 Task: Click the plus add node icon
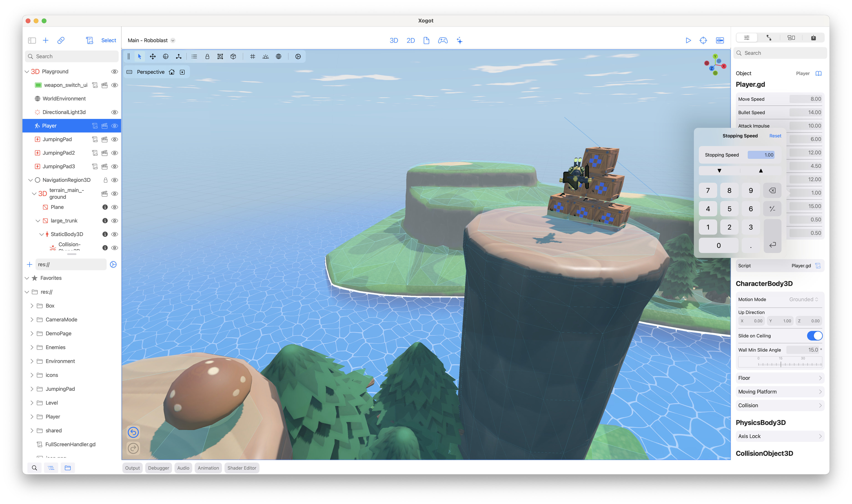click(x=46, y=40)
